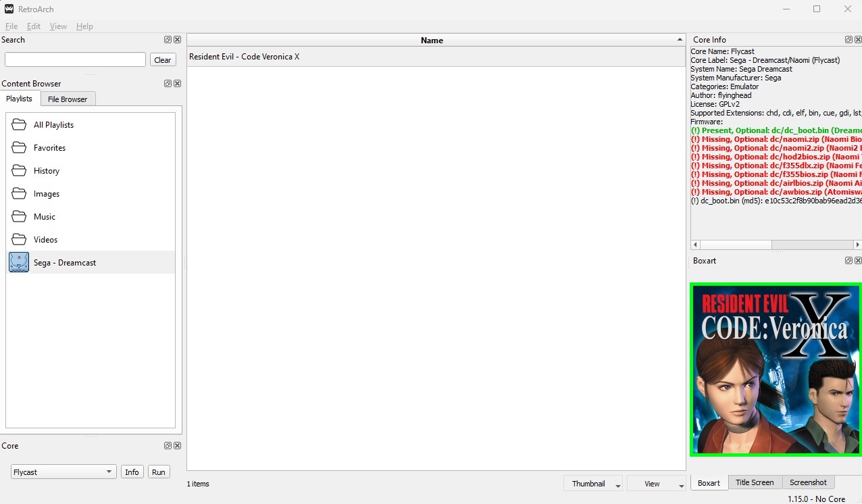Select the Images folder icon
The image size is (862, 504).
19,194
